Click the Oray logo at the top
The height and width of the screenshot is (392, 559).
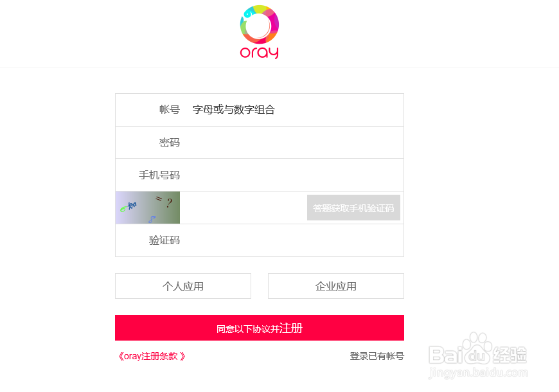click(x=259, y=31)
